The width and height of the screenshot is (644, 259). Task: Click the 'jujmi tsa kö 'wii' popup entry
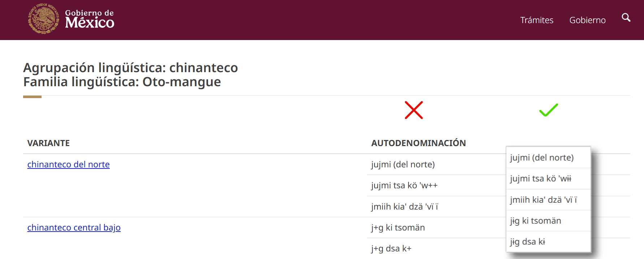pos(540,179)
